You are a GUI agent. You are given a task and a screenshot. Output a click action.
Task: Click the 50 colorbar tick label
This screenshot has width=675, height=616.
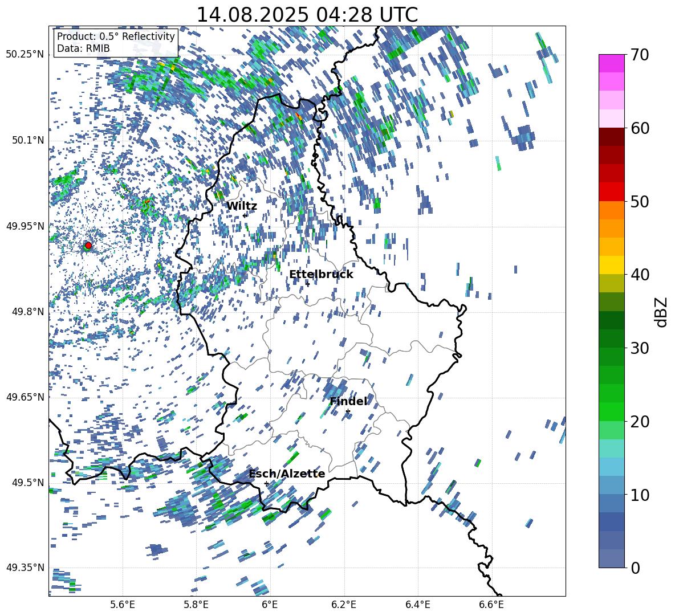point(640,201)
